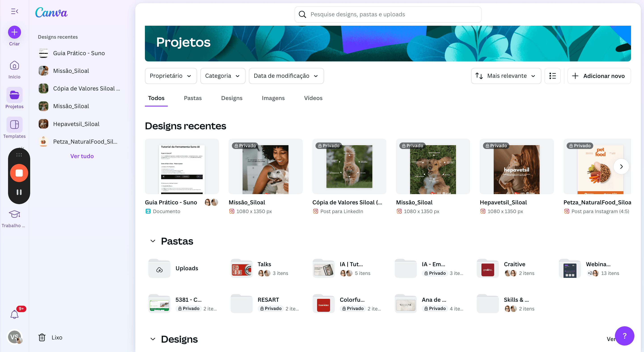Viewport: 644px width, 352px height.
Task: Click the Canva logo
Action: tap(51, 13)
